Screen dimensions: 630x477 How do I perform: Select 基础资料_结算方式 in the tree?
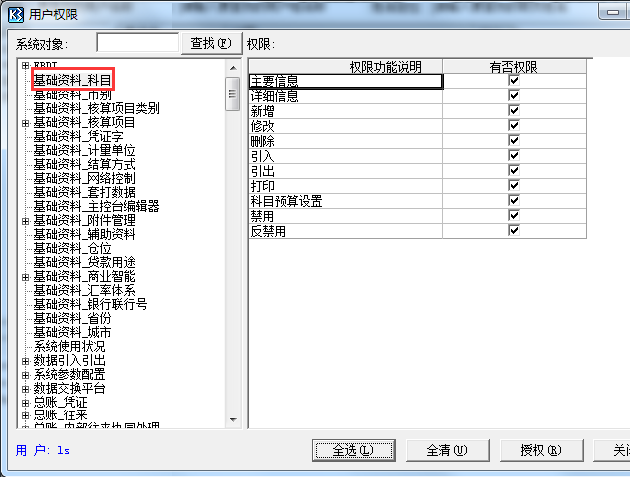[84, 164]
